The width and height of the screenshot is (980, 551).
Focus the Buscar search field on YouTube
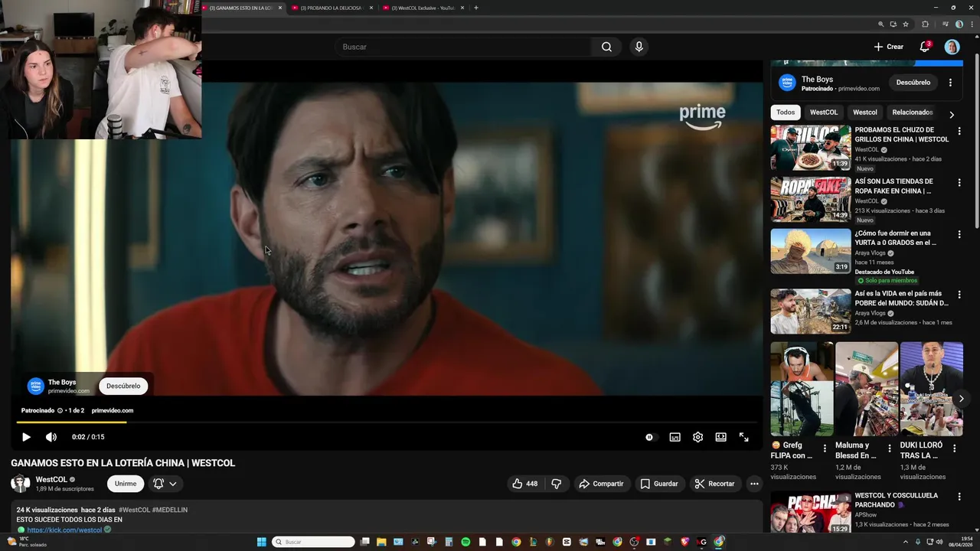(463, 47)
